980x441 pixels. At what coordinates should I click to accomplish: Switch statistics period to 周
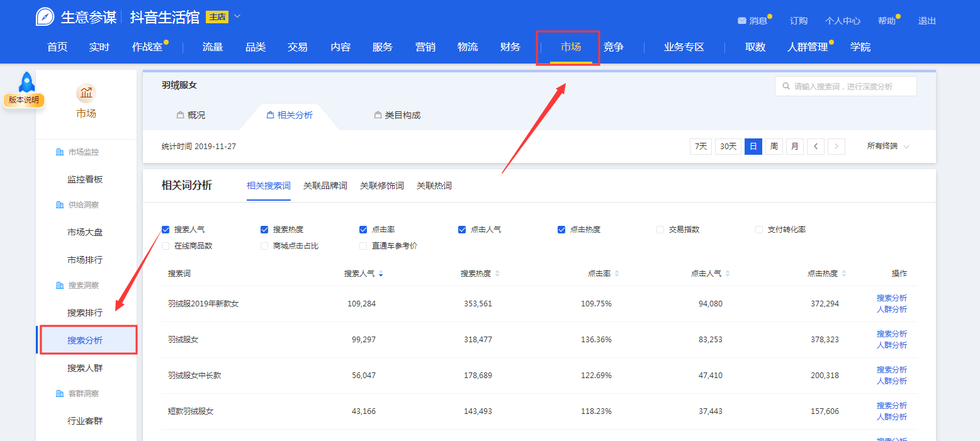[x=774, y=147]
